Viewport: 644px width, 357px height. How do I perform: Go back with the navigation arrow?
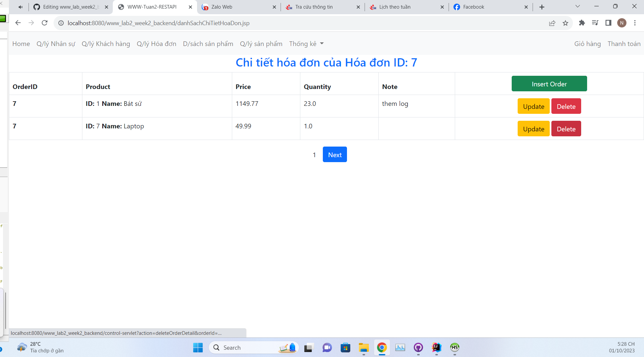pos(18,23)
